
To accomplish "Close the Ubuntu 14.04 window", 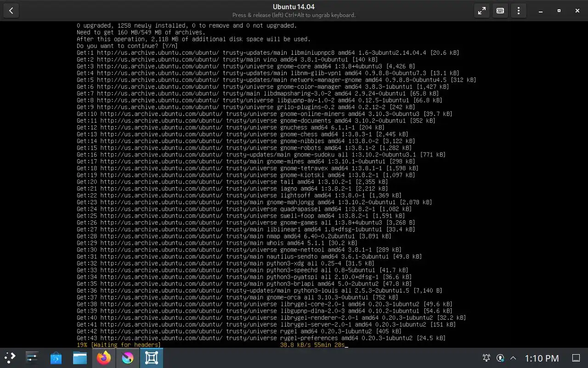I will tap(577, 11).
